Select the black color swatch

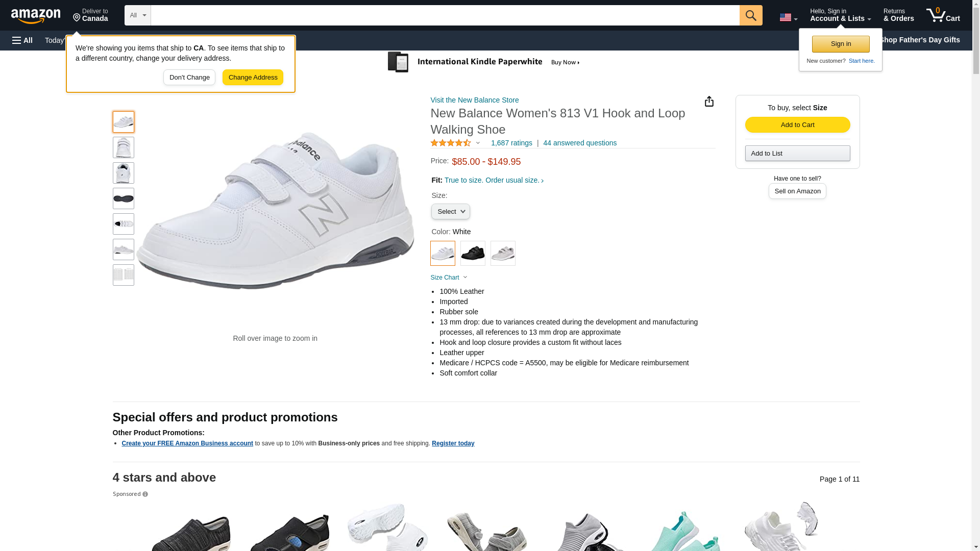coord(473,253)
